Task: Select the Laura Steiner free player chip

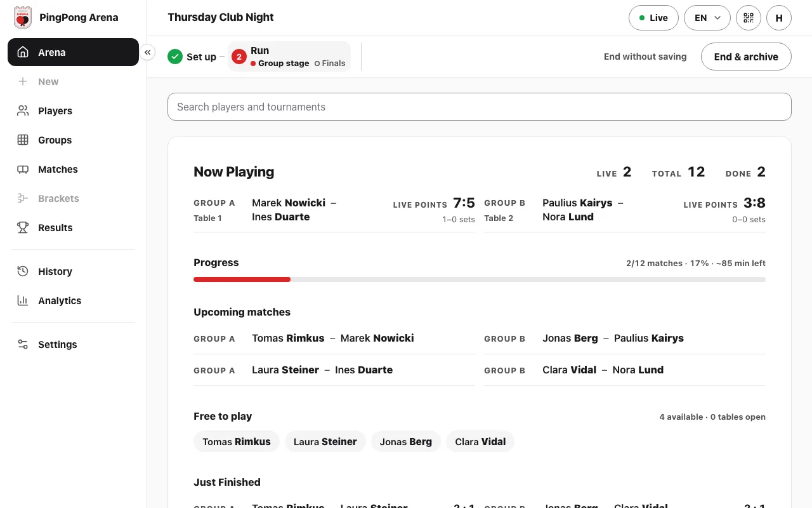Action: click(325, 441)
